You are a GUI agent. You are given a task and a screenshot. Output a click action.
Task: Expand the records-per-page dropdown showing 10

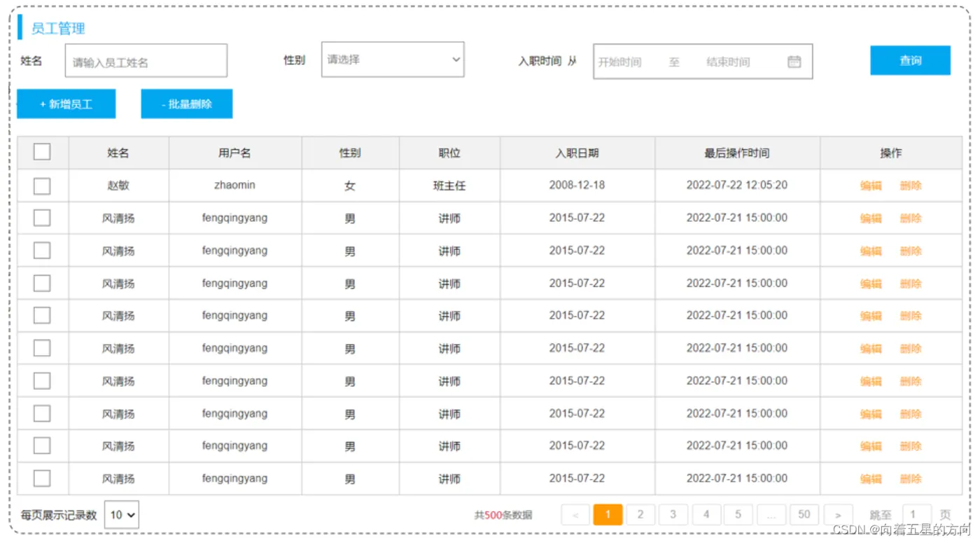click(122, 515)
